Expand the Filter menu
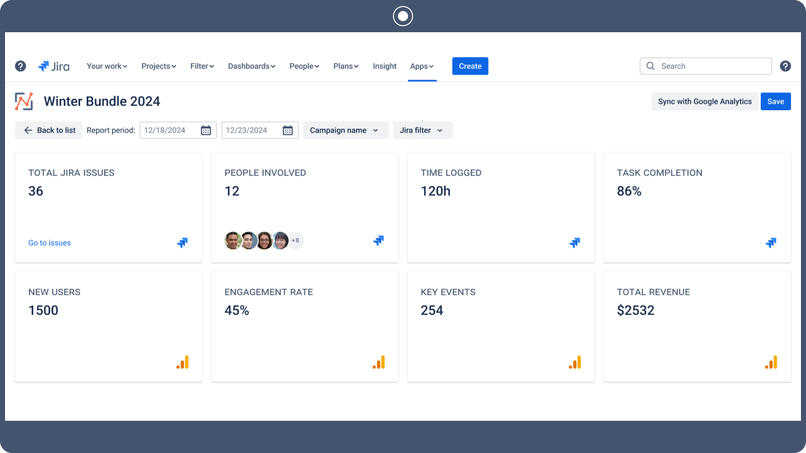Viewport: 806px width, 453px height. 202,66
